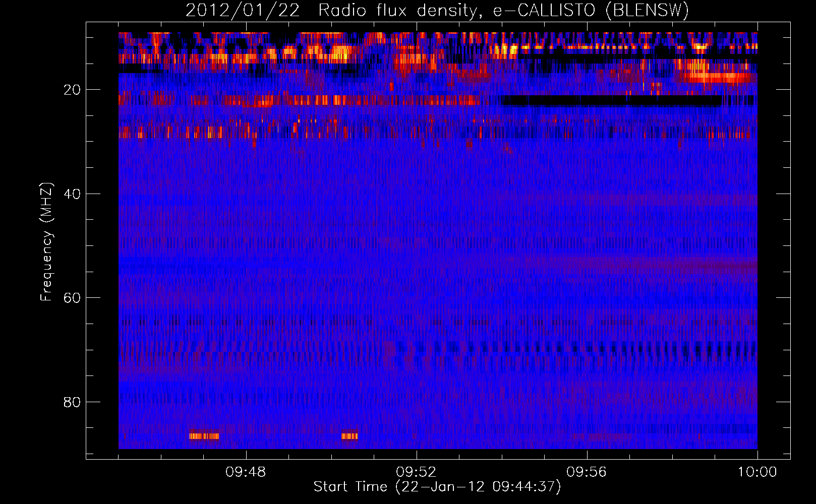Click the frequency tick label '60'

tap(73, 298)
